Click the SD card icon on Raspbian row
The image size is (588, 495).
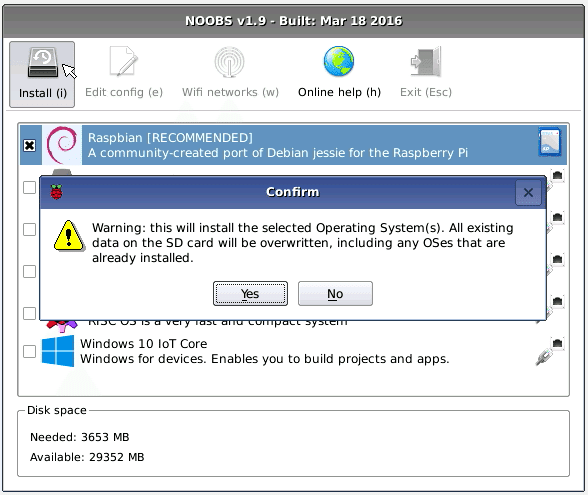(x=550, y=141)
